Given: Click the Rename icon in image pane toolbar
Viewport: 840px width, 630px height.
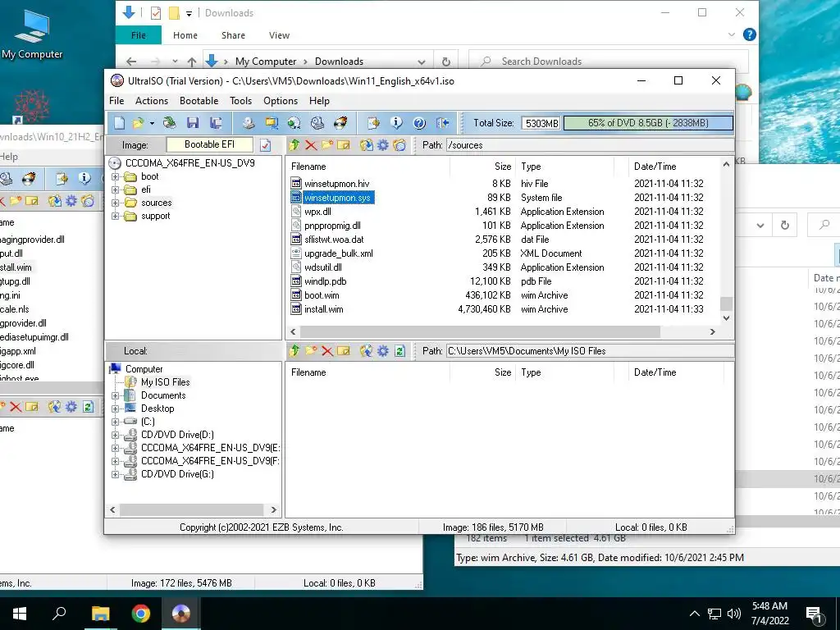Looking at the screenshot, I should pyautogui.click(x=344, y=144).
